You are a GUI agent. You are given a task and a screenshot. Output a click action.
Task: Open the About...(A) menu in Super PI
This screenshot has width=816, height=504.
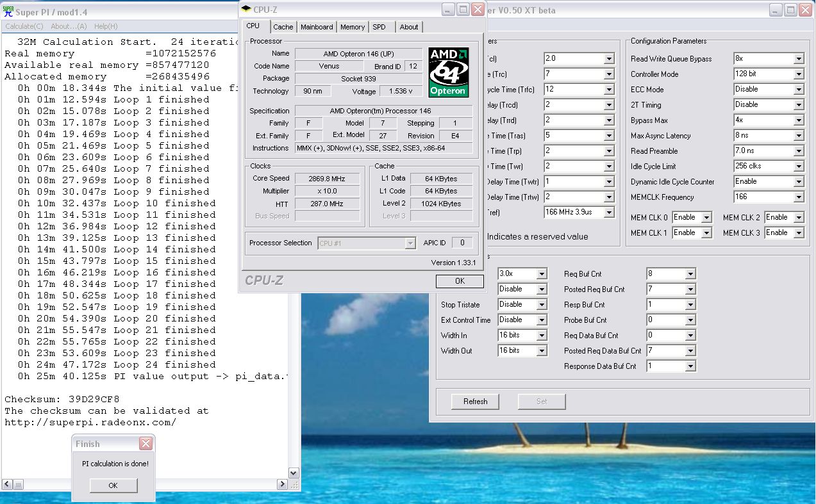tap(69, 26)
